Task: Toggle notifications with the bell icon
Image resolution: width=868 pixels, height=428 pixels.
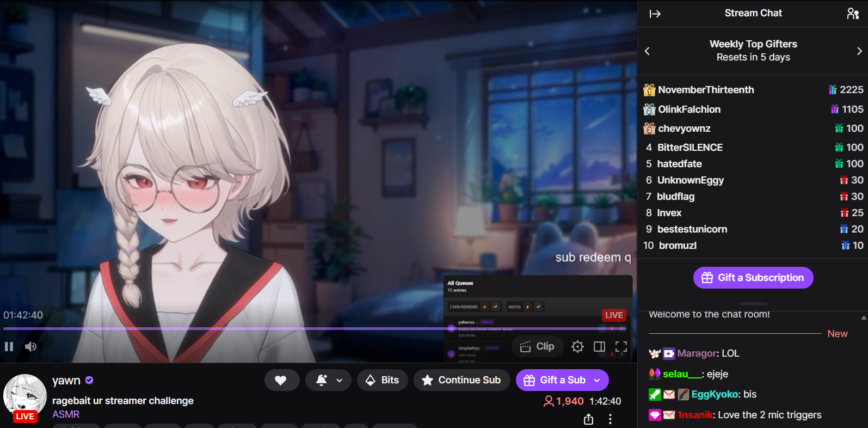Action: (x=322, y=380)
